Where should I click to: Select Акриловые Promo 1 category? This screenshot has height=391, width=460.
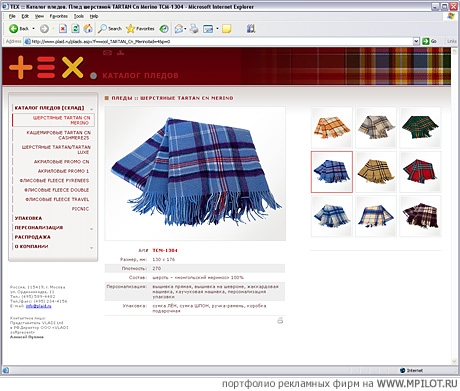tap(63, 171)
